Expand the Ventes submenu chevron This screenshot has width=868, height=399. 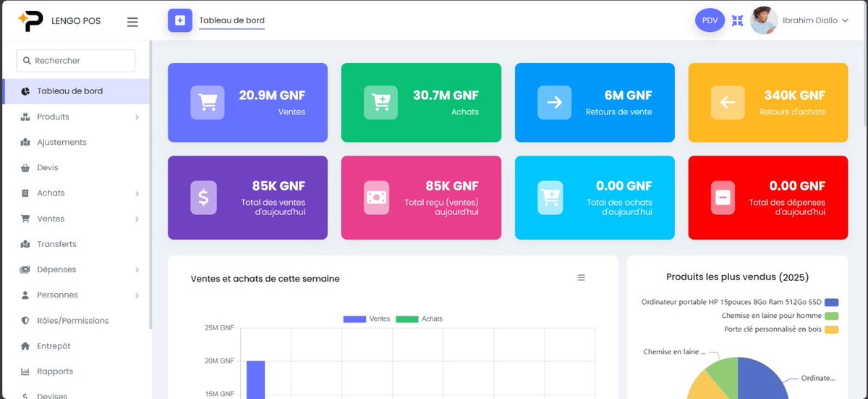[x=137, y=219]
